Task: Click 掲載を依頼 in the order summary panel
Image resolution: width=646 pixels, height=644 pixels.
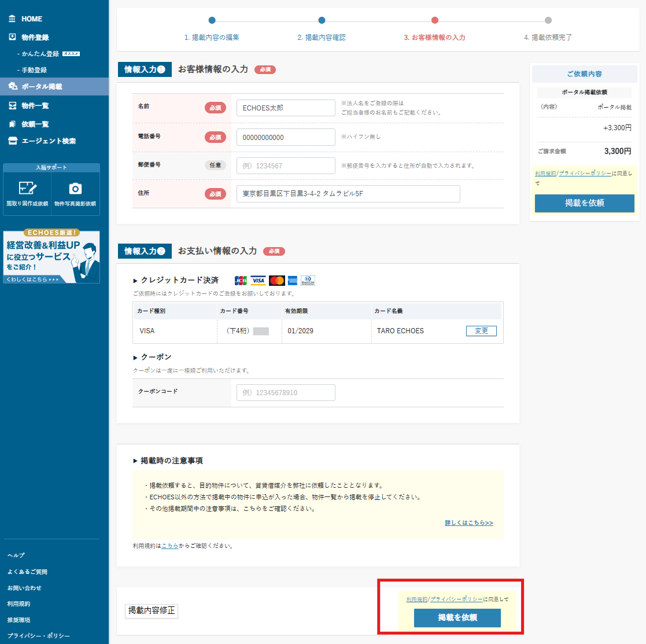Action: [x=584, y=203]
